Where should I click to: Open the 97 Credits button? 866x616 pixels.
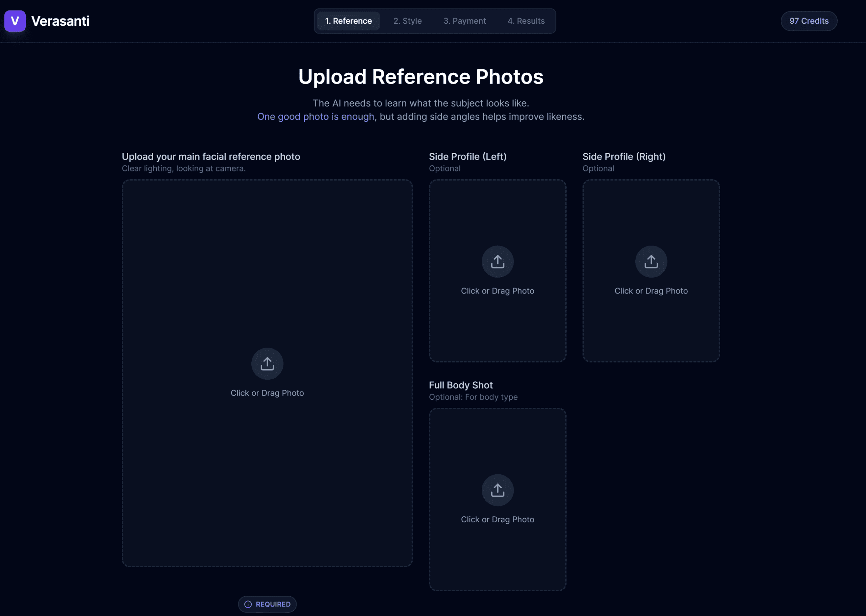[x=809, y=21]
